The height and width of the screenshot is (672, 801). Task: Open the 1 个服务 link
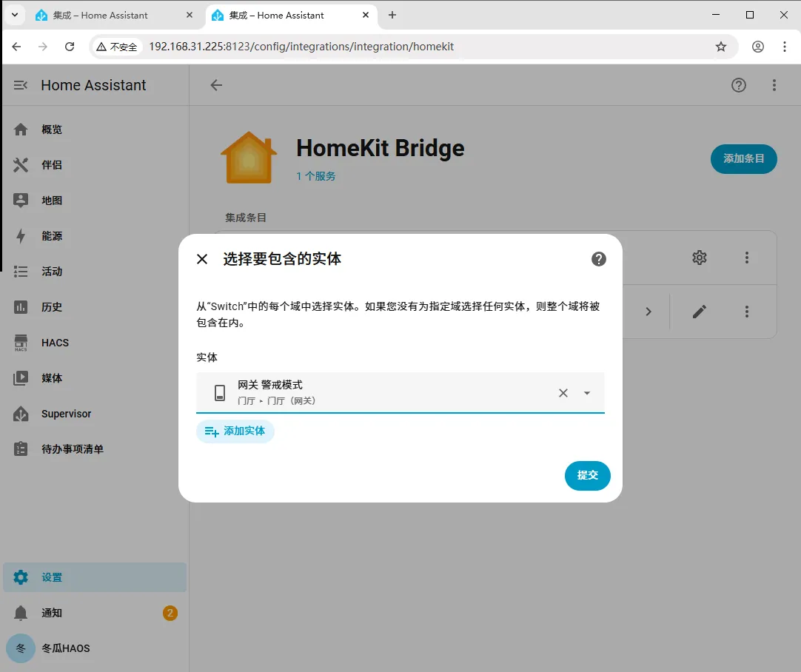[315, 176]
